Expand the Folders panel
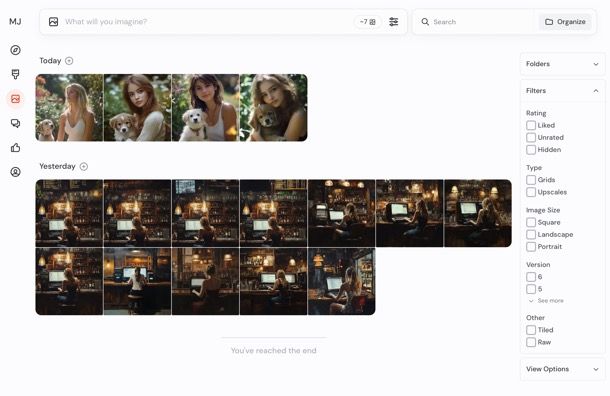 tap(563, 64)
